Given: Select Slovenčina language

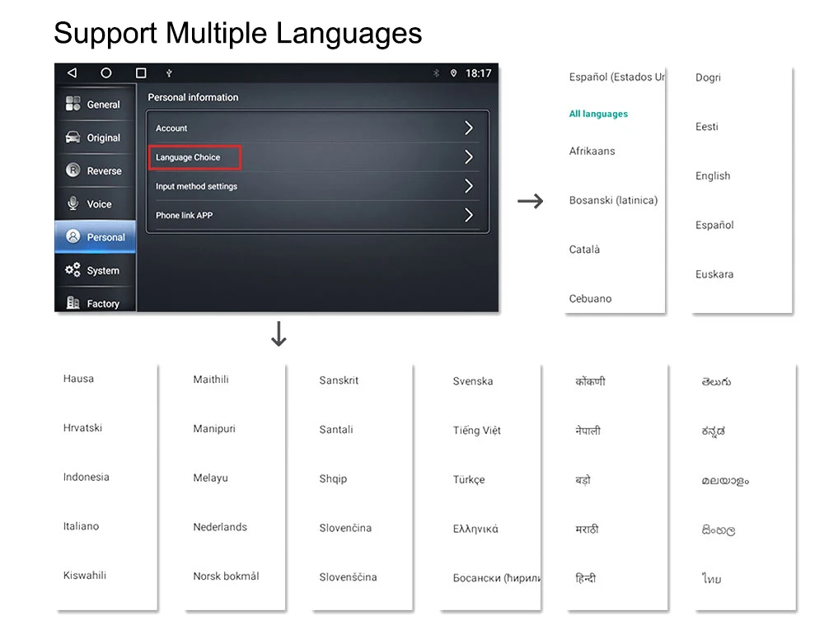Looking at the screenshot, I should tap(345, 528).
